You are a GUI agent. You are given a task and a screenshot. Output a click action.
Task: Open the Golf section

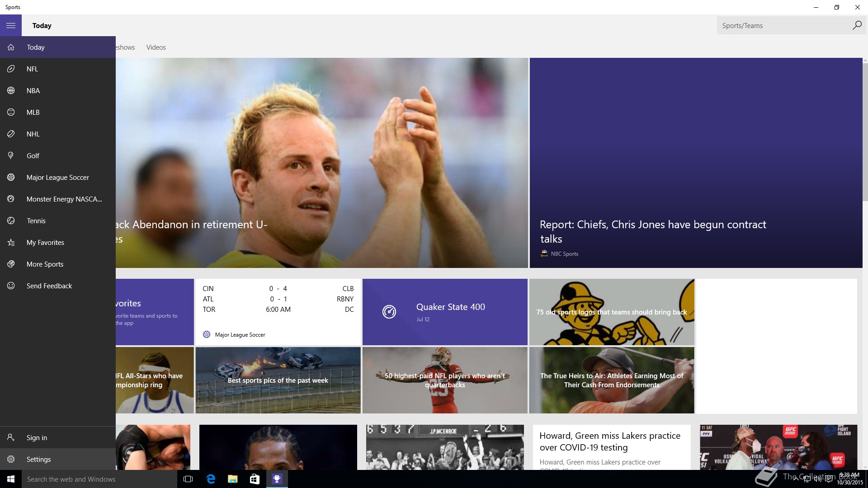pos(58,155)
